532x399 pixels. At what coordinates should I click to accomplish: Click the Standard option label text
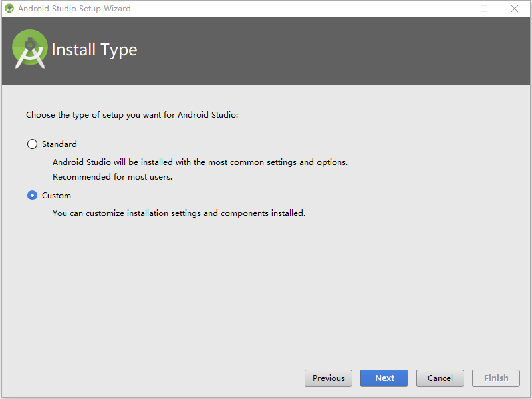[60, 144]
